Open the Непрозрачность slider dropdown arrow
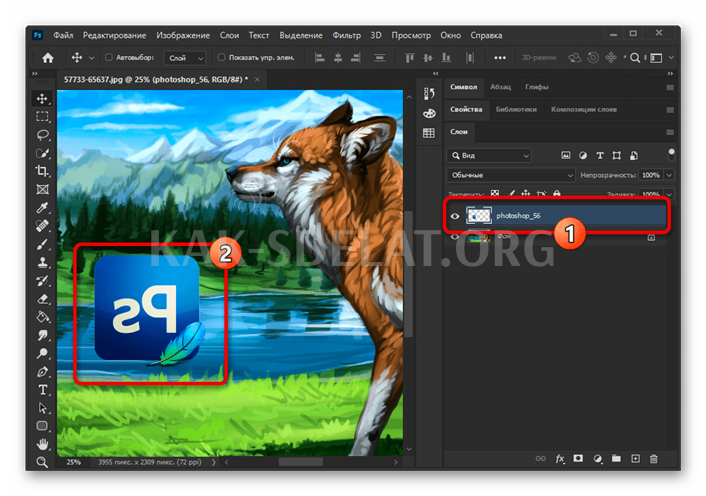The height and width of the screenshot is (496, 706). point(670,175)
